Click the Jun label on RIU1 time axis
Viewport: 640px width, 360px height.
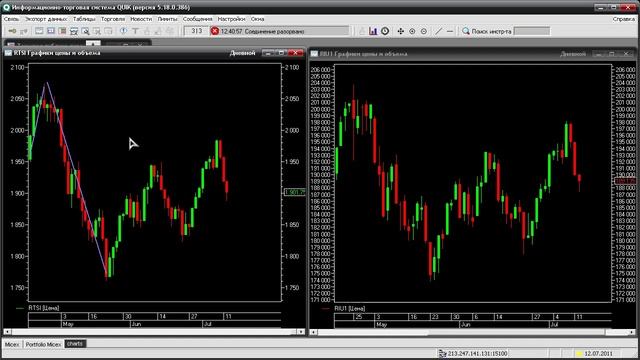(x=465, y=324)
